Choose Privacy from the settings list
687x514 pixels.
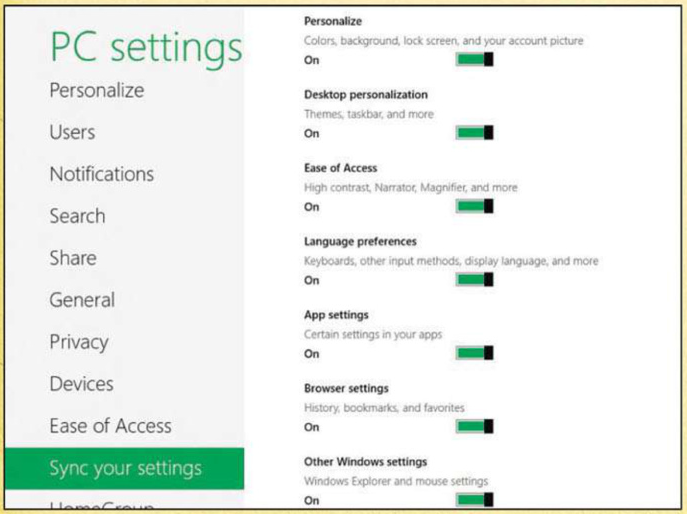point(79,342)
